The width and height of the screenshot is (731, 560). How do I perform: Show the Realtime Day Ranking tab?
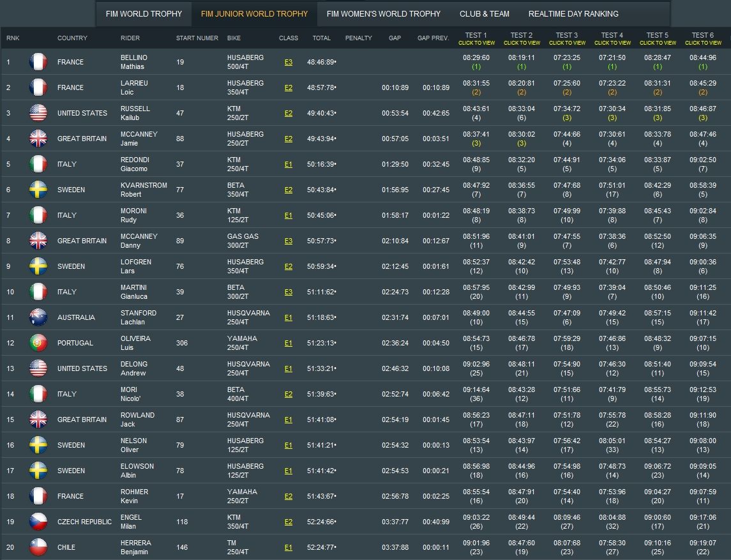573,13
